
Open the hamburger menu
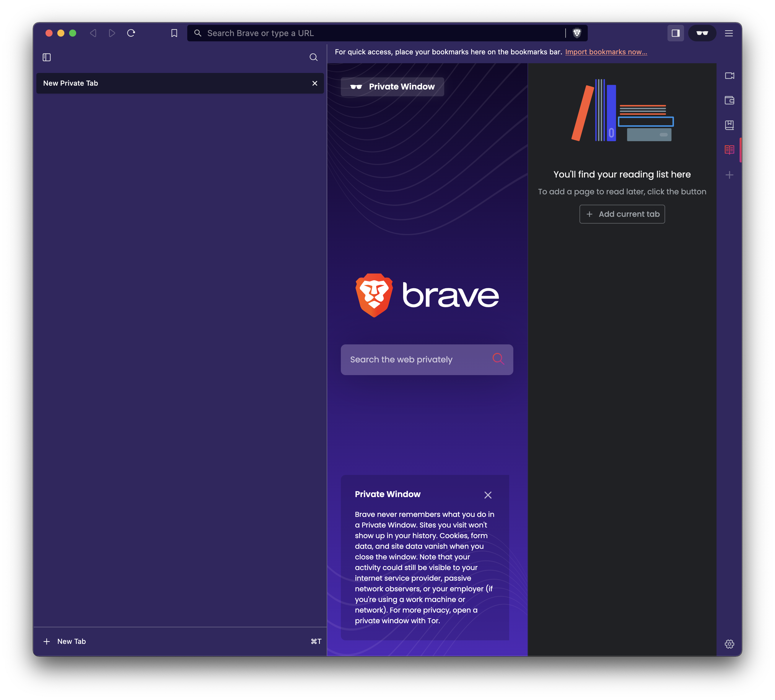coord(729,33)
